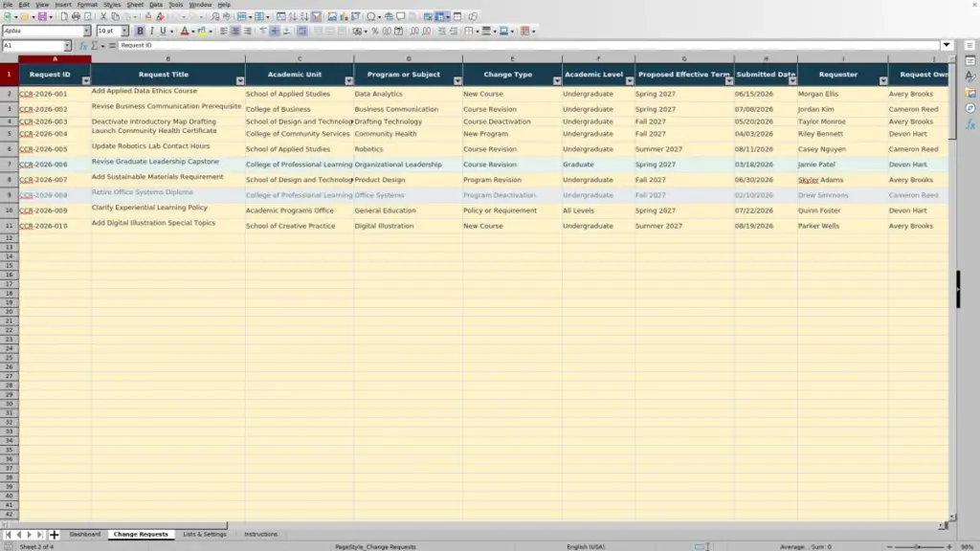Open Find and Replace icon
Screen dimensions: 980x551
(214, 16)
